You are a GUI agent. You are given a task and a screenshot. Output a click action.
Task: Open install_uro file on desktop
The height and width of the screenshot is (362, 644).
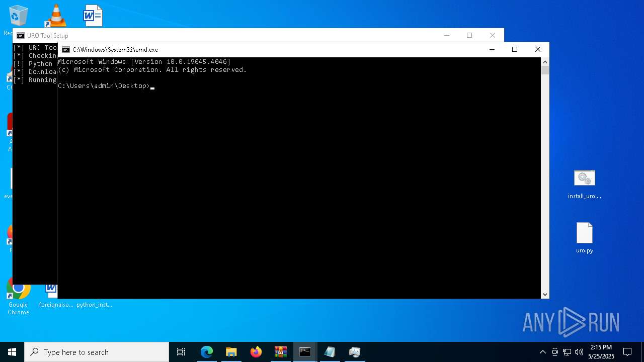[x=584, y=185]
